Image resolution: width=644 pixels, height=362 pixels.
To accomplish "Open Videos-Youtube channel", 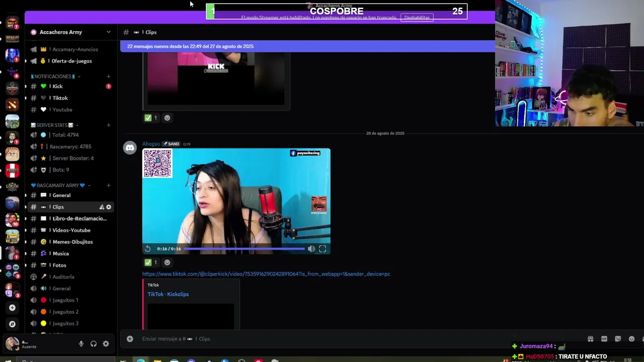I will pyautogui.click(x=70, y=230).
